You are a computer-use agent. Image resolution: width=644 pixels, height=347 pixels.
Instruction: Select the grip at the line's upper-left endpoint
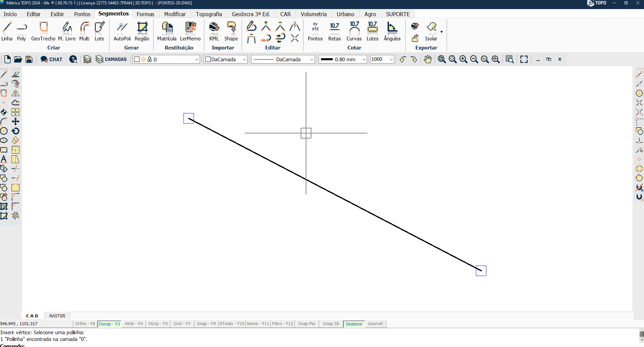click(x=189, y=118)
